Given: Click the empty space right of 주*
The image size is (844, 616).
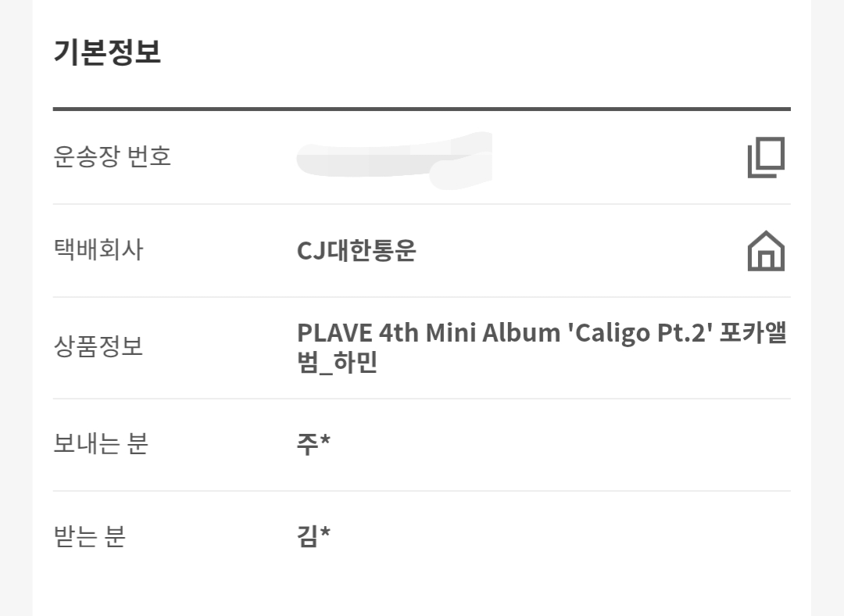Looking at the screenshot, I should 560,444.
